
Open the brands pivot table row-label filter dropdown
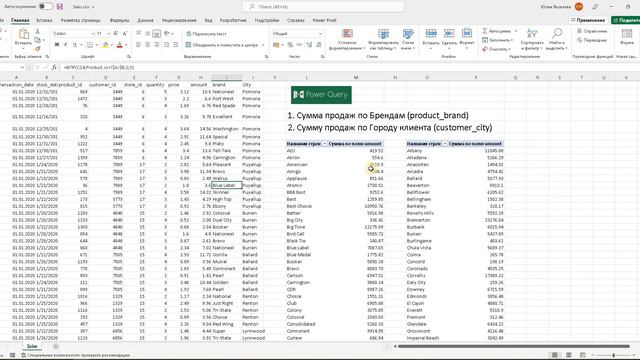[x=324, y=144]
